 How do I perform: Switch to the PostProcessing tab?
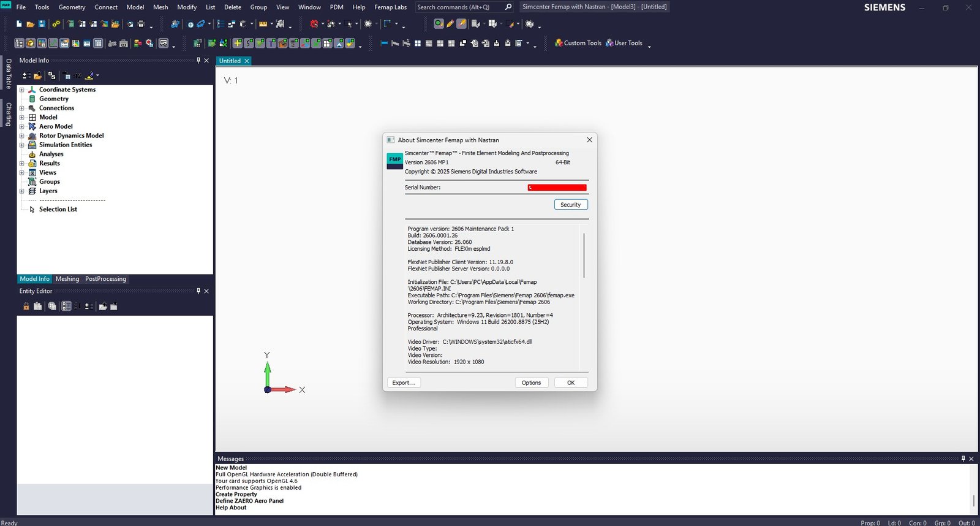(x=105, y=279)
